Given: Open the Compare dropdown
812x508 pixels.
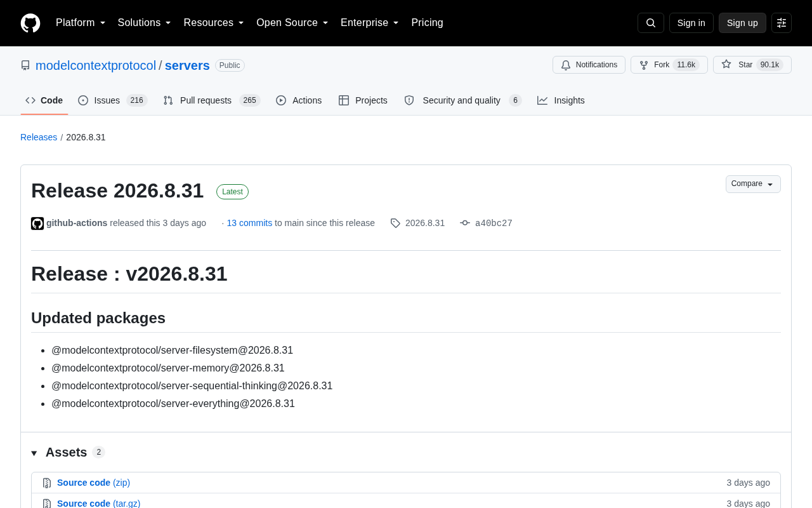Looking at the screenshot, I should (x=753, y=184).
